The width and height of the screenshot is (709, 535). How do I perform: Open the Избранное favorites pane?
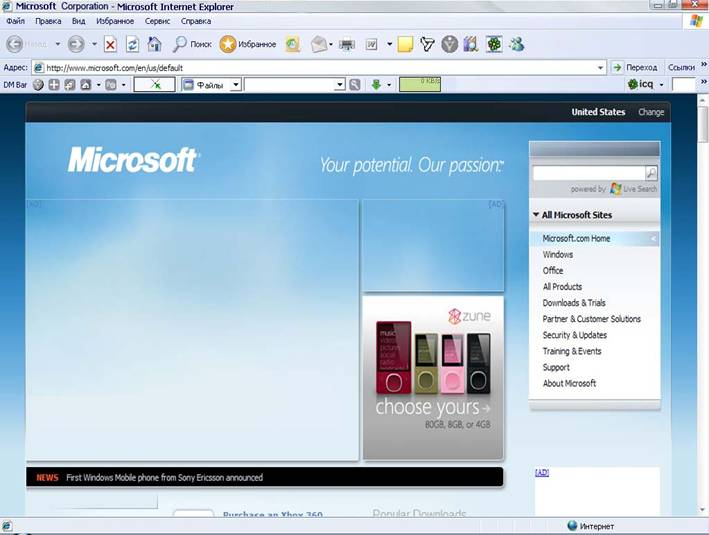pos(248,44)
